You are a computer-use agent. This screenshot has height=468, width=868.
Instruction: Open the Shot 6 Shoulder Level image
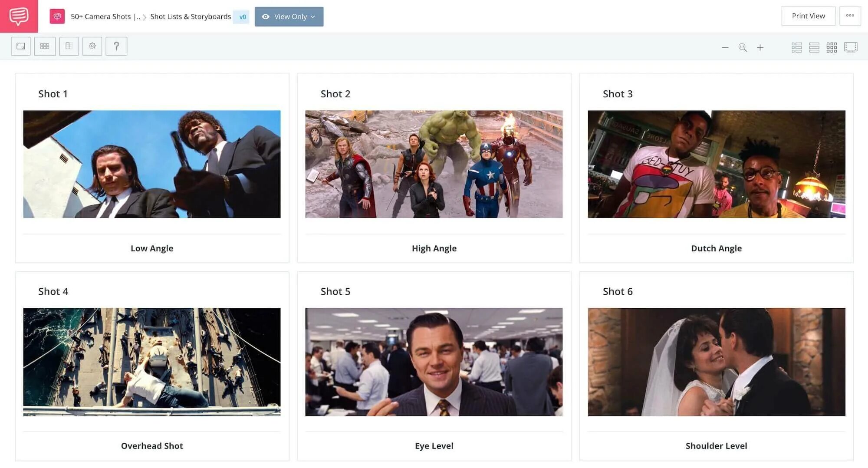(x=717, y=362)
